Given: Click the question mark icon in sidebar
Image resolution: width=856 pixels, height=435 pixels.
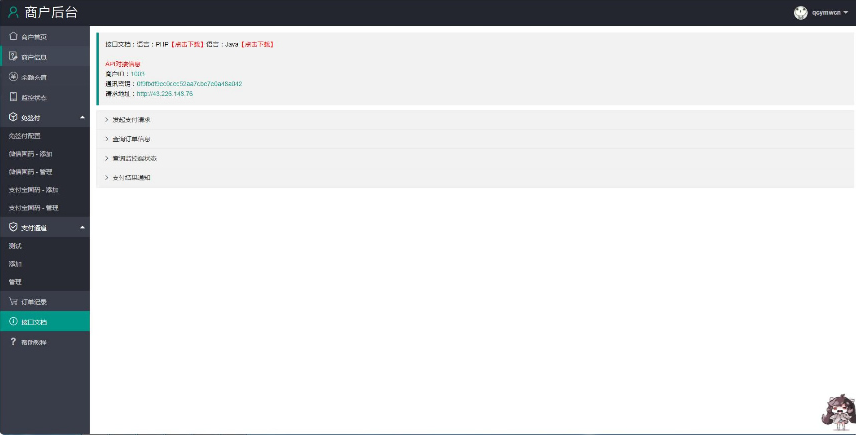Looking at the screenshot, I should pos(13,342).
